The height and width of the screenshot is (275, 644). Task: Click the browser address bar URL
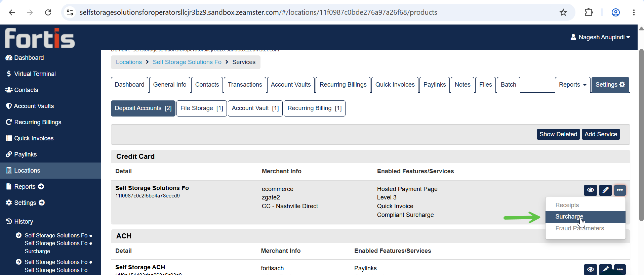[x=258, y=12]
